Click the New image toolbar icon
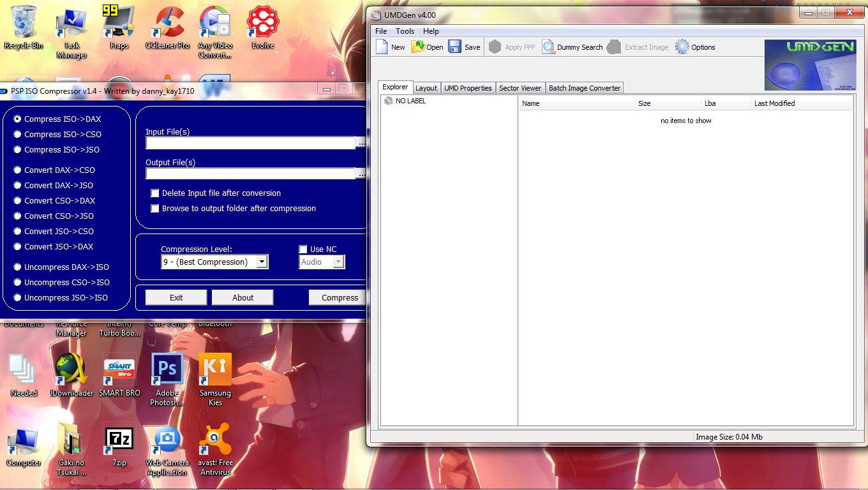 point(382,47)
